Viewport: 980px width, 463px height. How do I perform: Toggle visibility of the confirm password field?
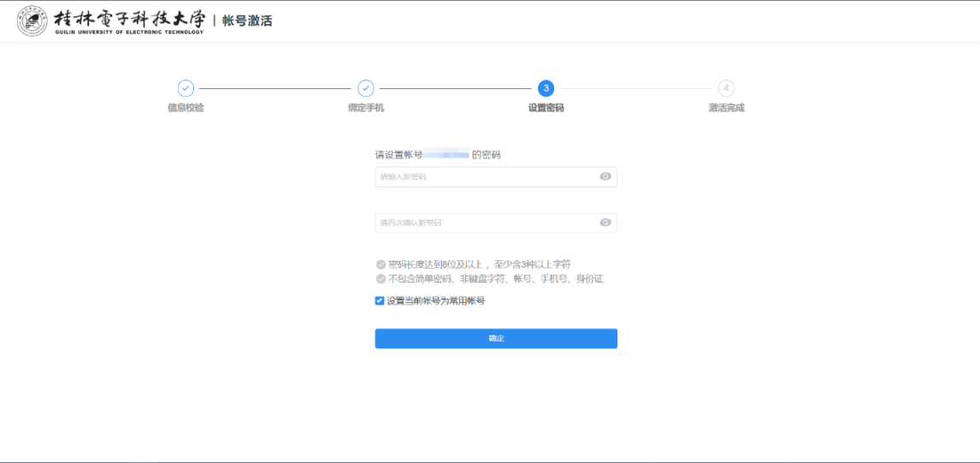coord(605,223)
